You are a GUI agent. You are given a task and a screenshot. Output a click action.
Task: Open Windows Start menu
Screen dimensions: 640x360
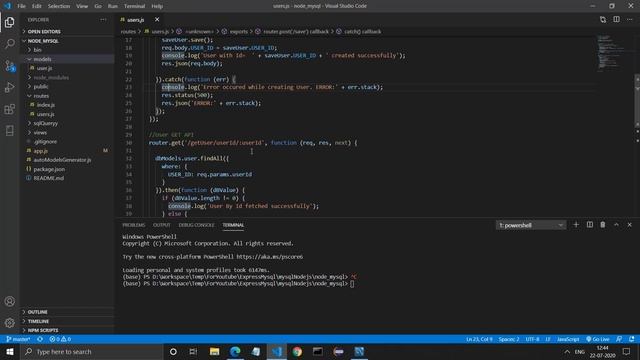pyautogui.click(x=10, y=351)
